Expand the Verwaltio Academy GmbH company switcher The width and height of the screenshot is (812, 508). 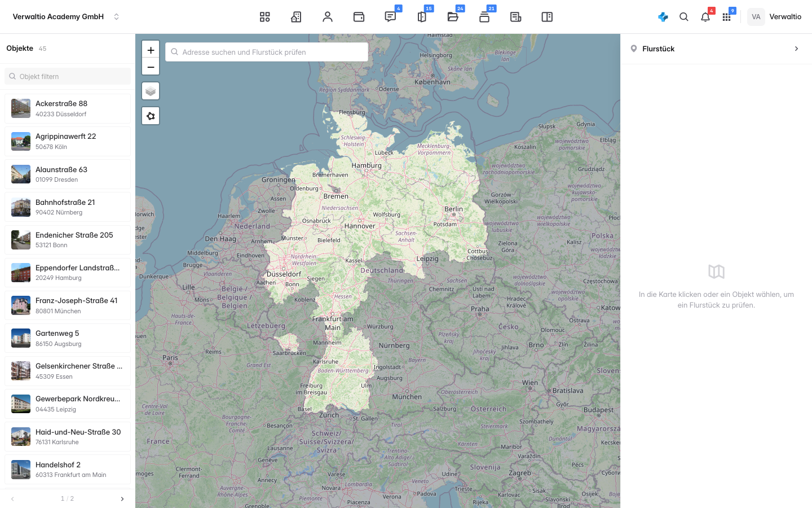coord(67,17)
